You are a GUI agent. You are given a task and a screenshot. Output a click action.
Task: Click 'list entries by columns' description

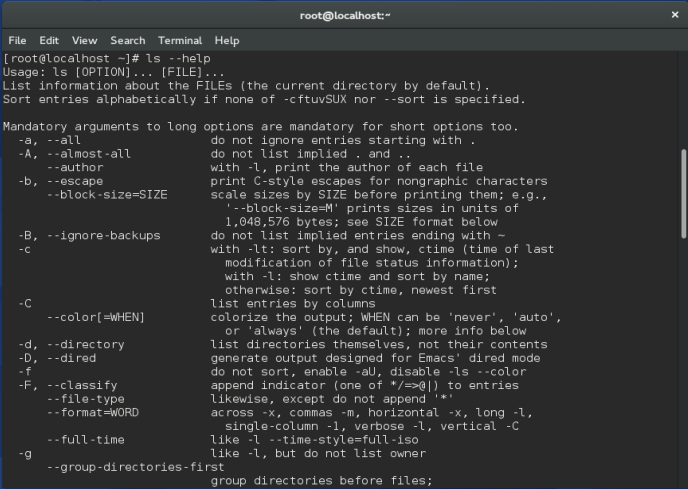click(293, 303)
